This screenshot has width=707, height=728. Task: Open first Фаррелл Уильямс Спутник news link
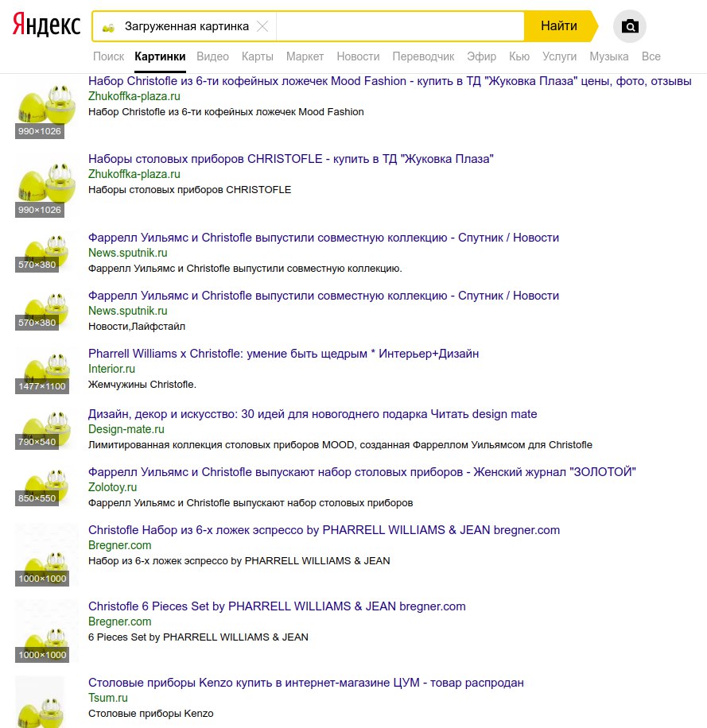tap(324, 238)
